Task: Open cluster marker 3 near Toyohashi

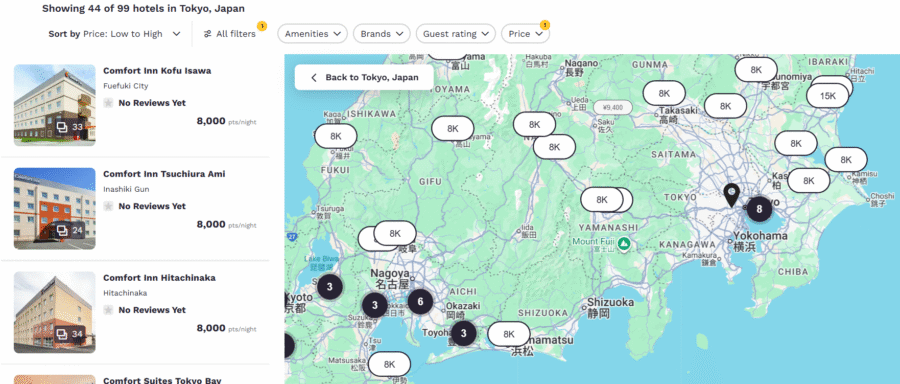Action: coord(463,333)
